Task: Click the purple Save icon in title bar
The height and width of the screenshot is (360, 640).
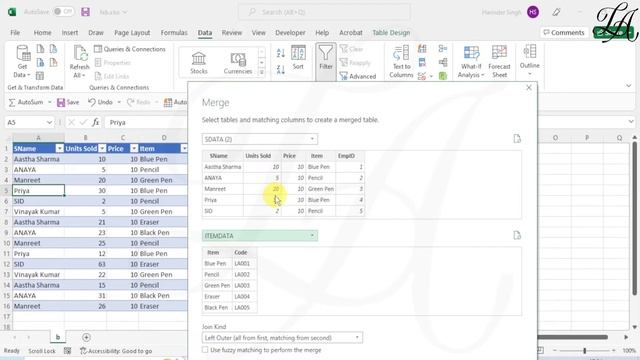Action: pyautogui.click(x=85, y=12)
